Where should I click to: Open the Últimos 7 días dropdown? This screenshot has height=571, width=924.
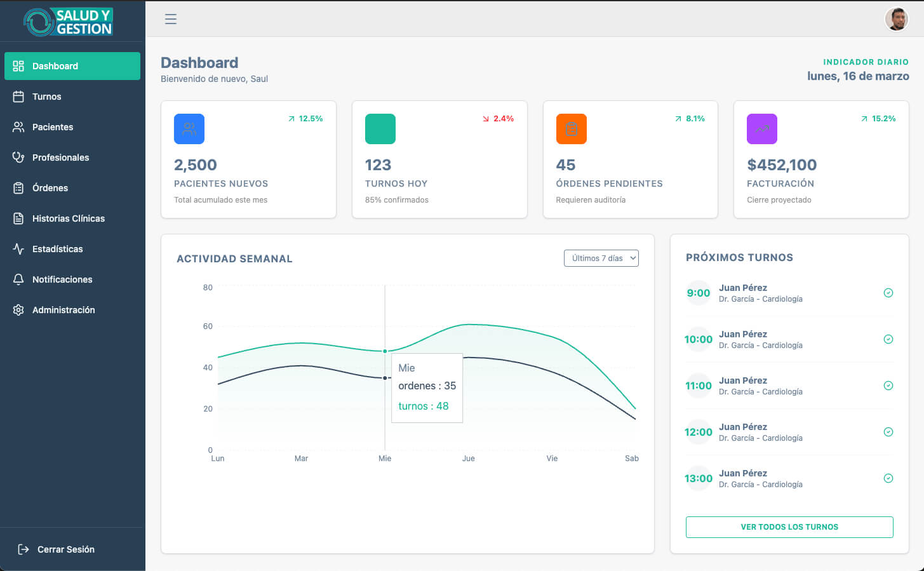pos(601,258)
